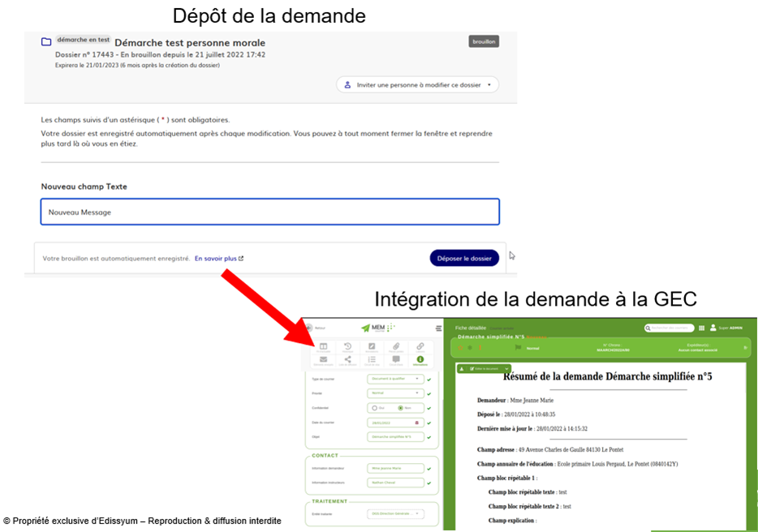758x532 pixels.
Task: Open the green Informations icon
Action: click(420, 360)
